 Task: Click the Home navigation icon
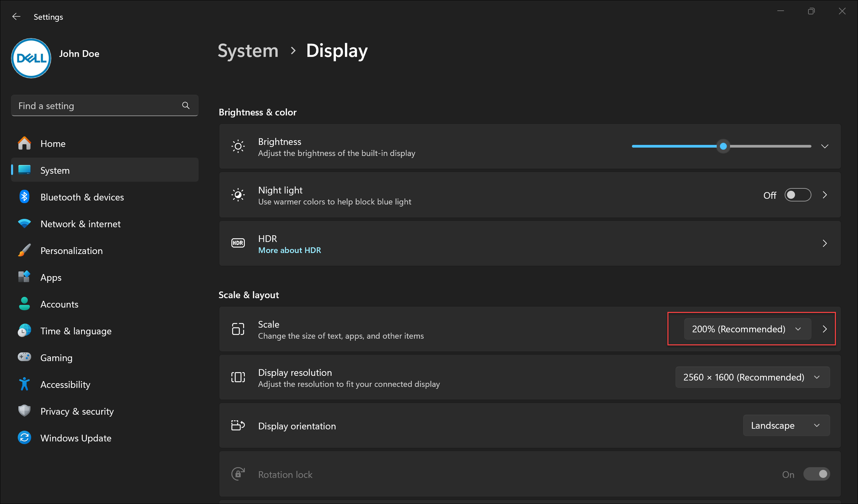[25, 143]
